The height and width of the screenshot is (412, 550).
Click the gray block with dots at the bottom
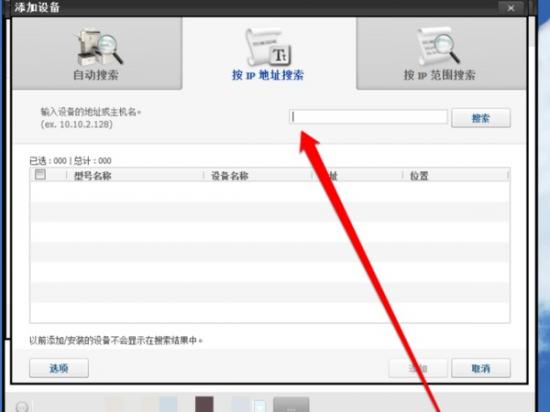(291, 405)
